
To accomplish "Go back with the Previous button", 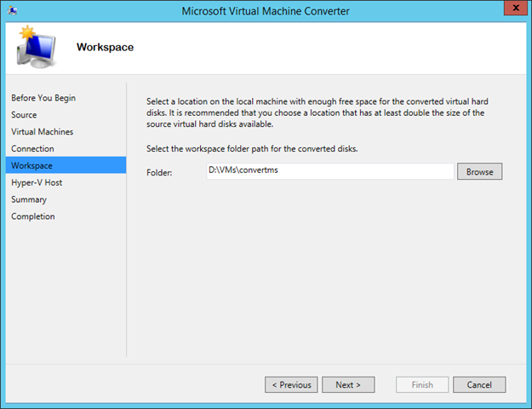I will 291,384.
